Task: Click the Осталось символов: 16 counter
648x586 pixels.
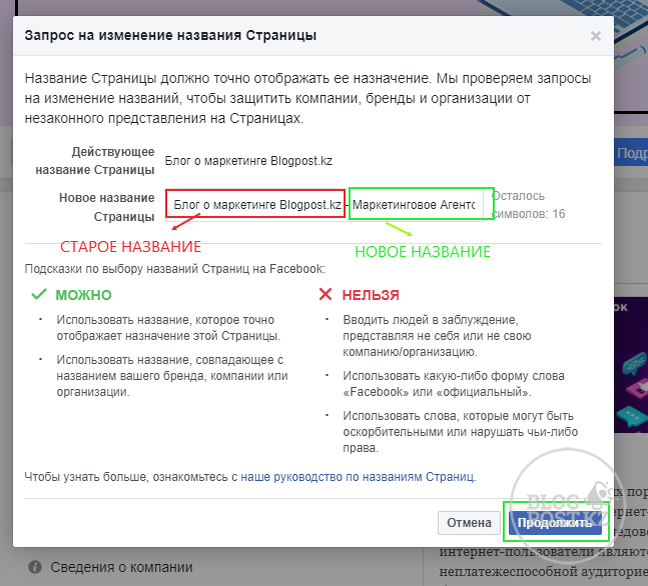Action: (529, 205)
